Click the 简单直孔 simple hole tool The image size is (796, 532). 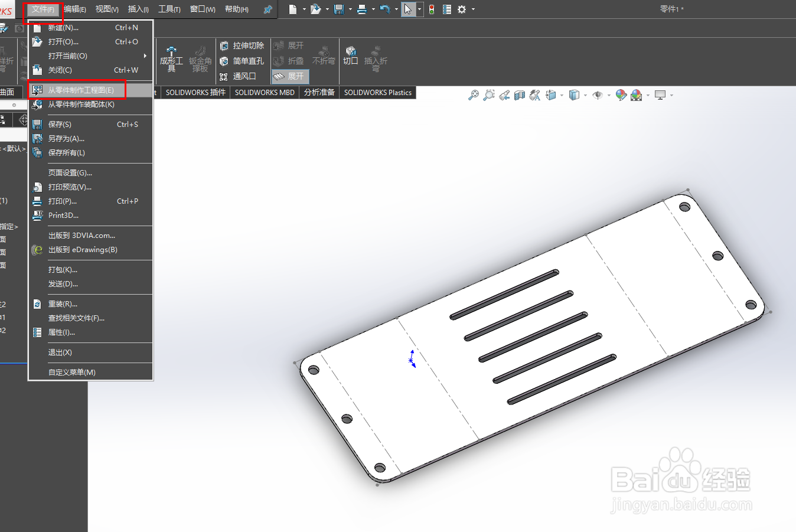click(242, 61)
